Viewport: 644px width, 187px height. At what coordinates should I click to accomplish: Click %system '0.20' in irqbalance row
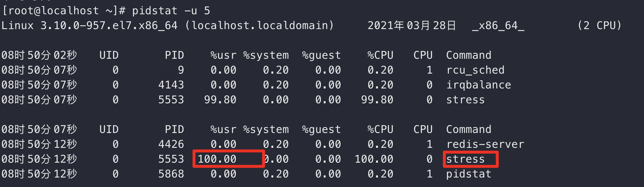[x=276, y=85]
